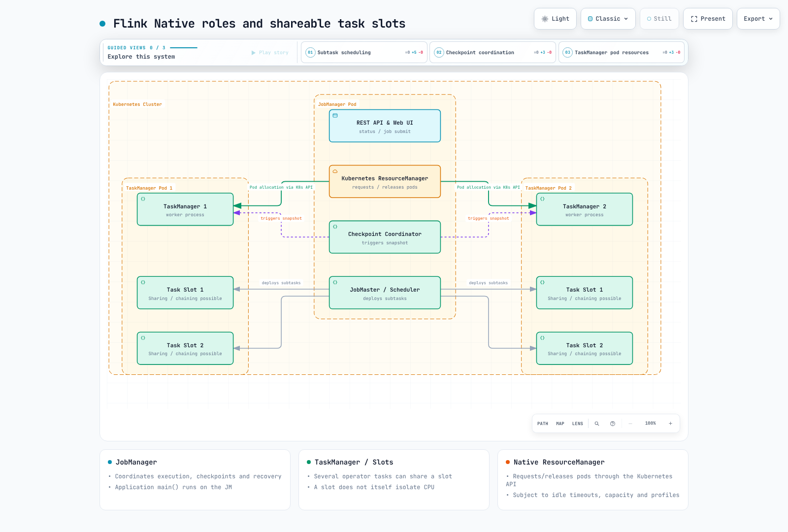This screenshot has width=788, height=532.
Task: Click the TaskManager Pod 1 group label
Action: 149,188
